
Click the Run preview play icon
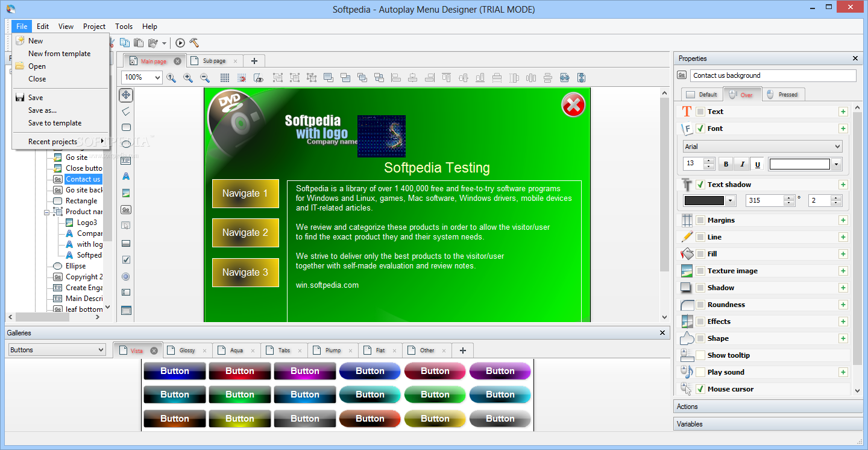click(180, 43)
